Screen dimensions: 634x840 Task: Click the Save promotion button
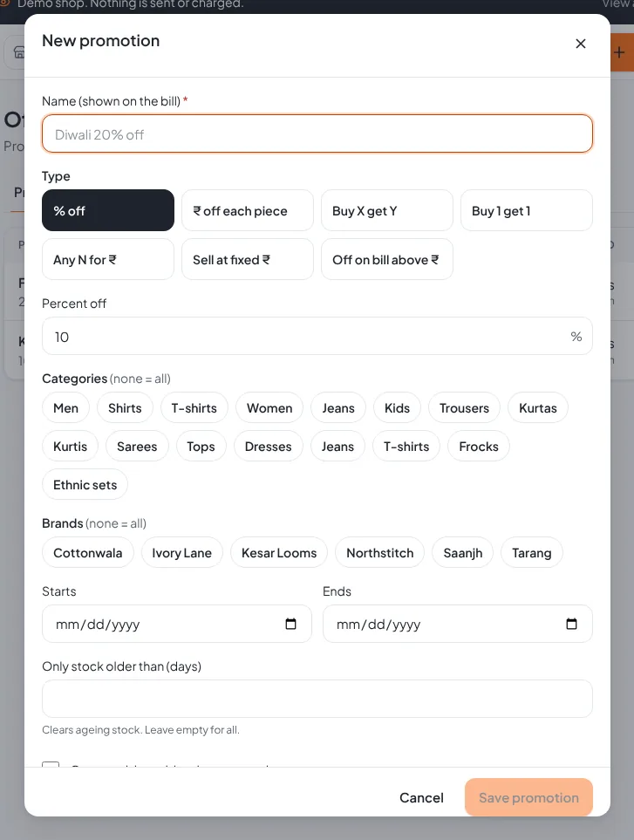(528, 797)
